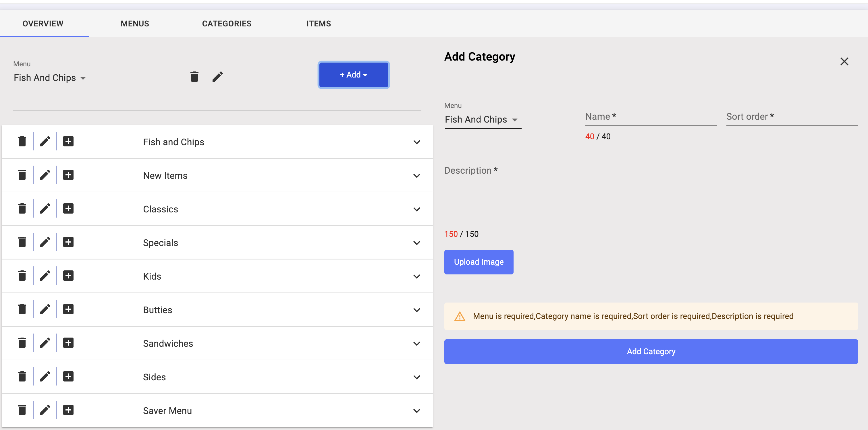Delete the Sides category
This screenshot has height=430, width=868.
click(22, 376)
